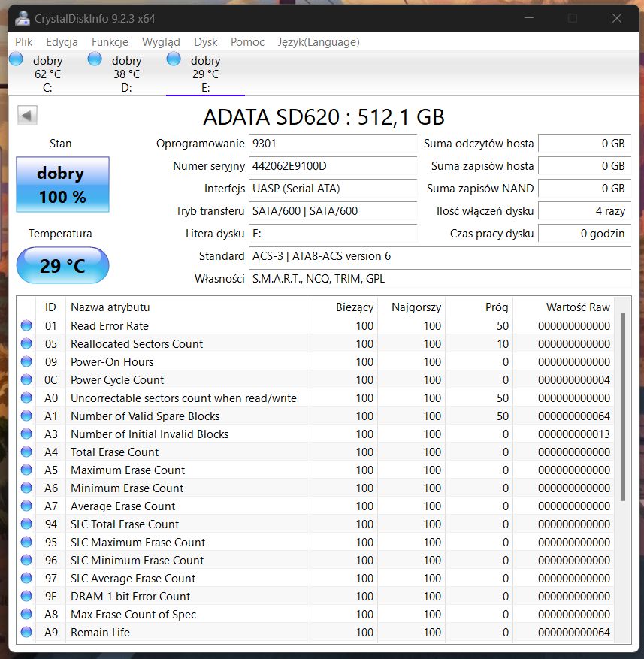The width and height of the screenshot is (644, 659).
Task: Select drive E: tab at 29 °C
Action: coord(205,74)
